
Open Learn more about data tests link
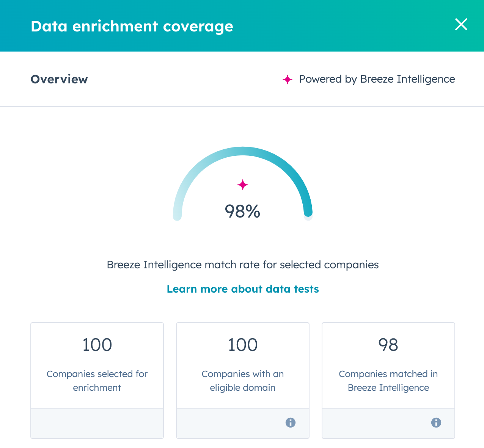click(x=243, y=289)
